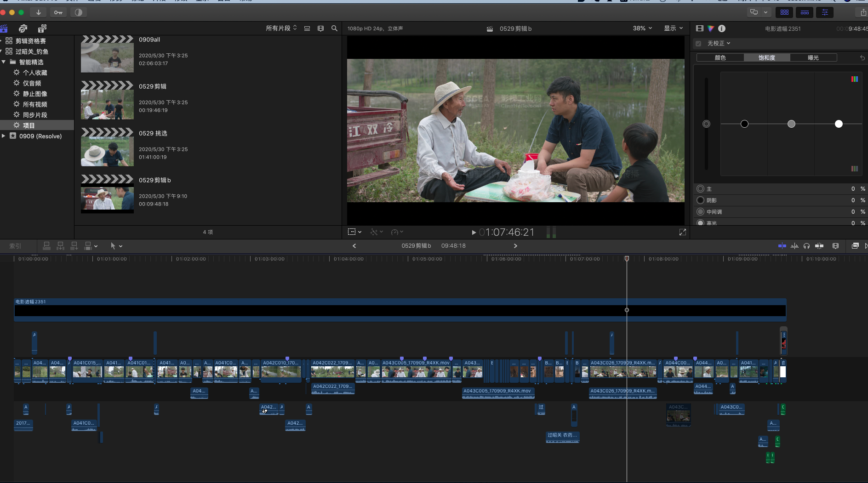Open the keyword editor key icon
Image resolution: width=868 pixels, height=483 pixels.
[x=58, y=12]
